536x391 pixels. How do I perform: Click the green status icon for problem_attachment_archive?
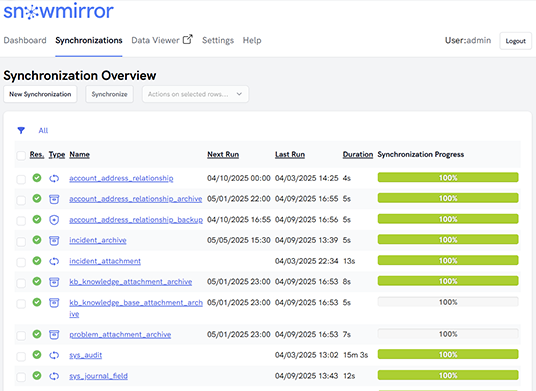coord(37,334)
